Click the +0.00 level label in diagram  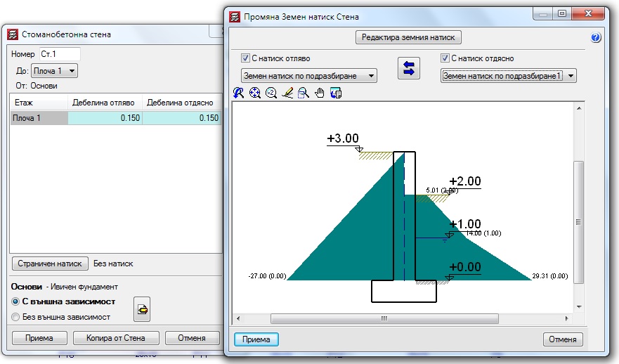tap(465, 267)
